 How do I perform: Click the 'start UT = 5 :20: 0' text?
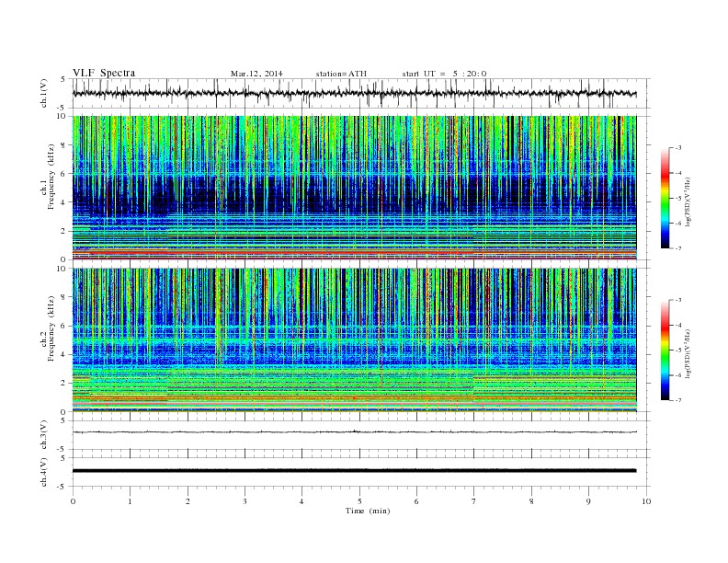pos(444,74)
